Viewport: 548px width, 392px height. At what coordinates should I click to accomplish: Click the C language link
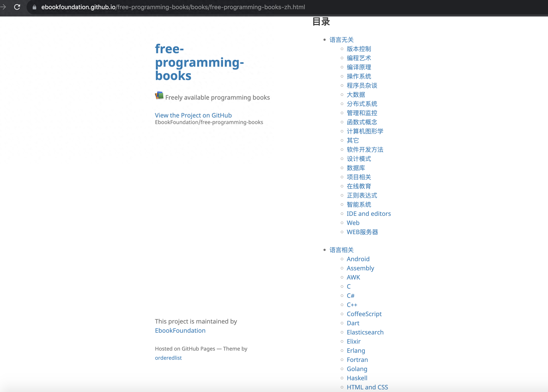pyautogui.click(x=349, y=286)
